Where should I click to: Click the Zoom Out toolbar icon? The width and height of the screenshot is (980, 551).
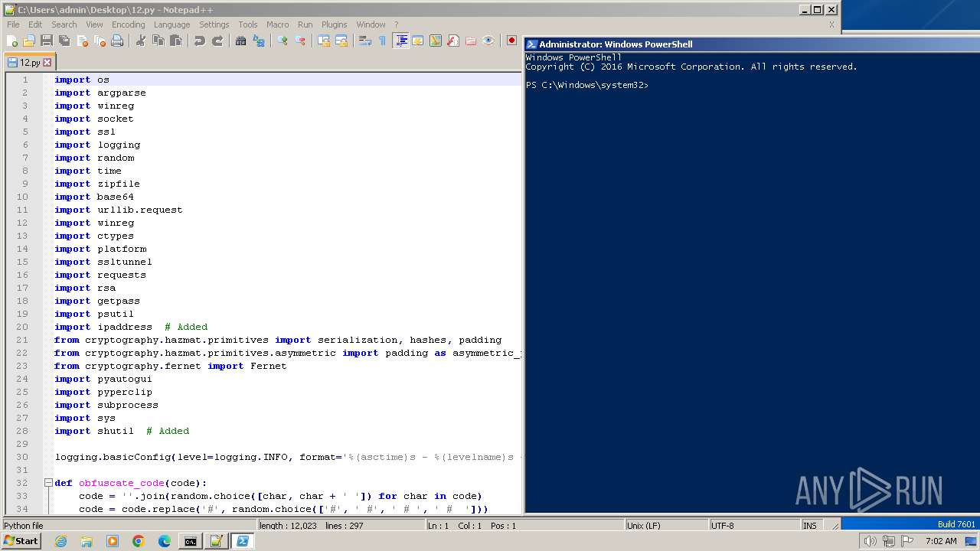coord(300,41)
